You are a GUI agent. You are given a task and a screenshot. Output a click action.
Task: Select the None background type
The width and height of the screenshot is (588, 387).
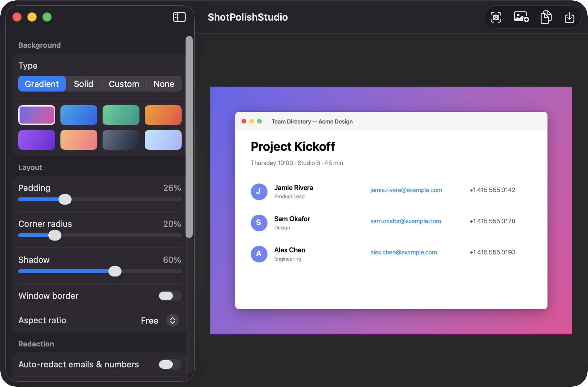164,84
